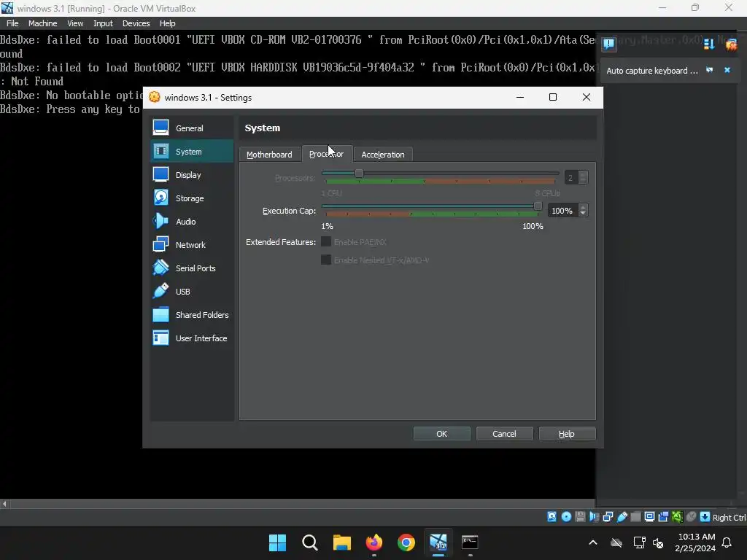
Task: Increase Execution Cap with up arrow
Action: 583,207
